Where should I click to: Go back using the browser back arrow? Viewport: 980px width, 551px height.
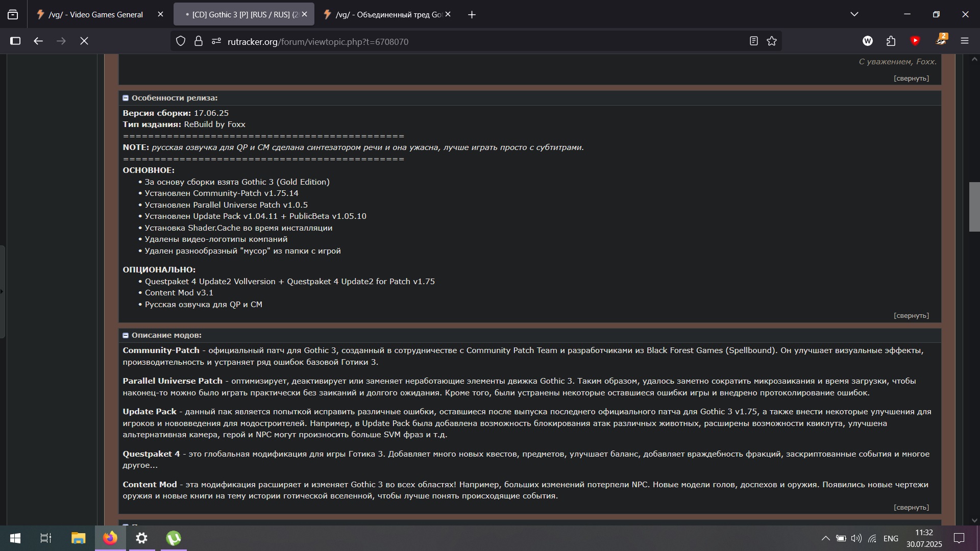(x=38, y=41)
